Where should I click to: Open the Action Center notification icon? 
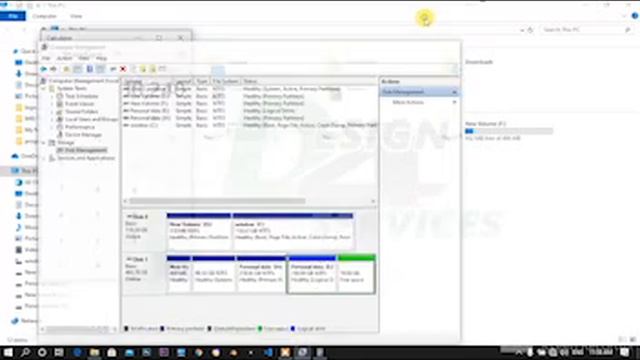click(624, 352)
